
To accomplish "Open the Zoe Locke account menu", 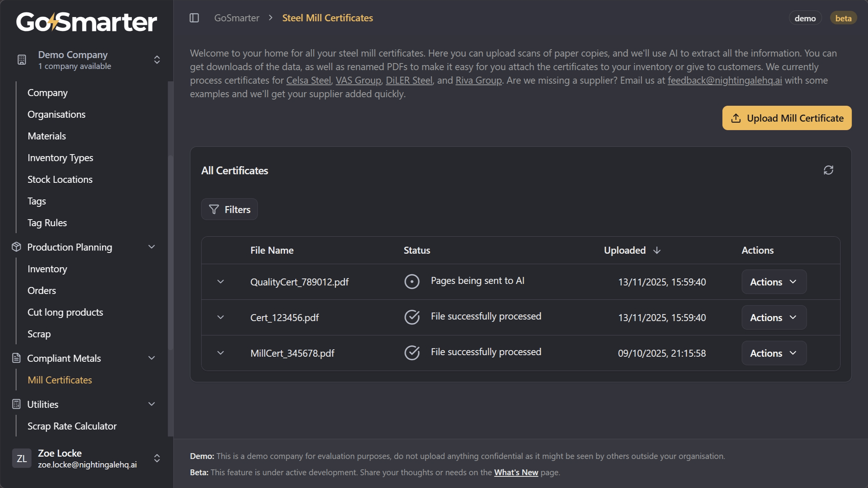I will (x=157, y=459).
